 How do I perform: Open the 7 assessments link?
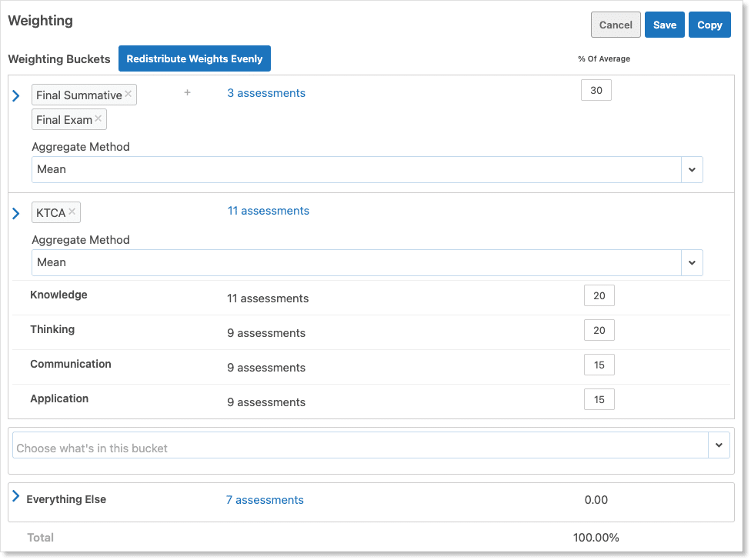(x=265, y=500)
